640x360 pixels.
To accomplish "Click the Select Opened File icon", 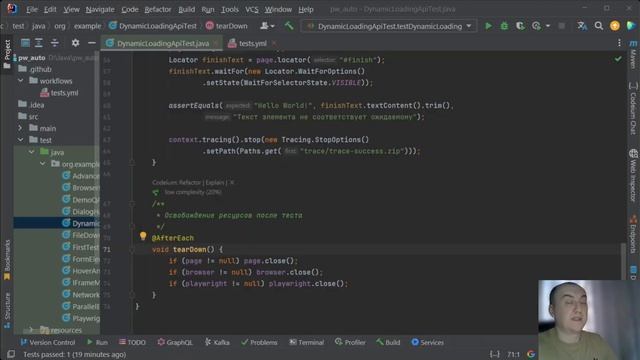I will (25, 43).
